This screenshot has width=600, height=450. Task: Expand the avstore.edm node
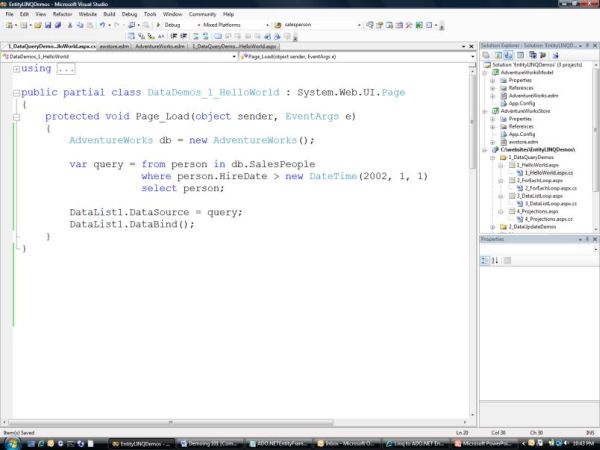coord(493,142)
